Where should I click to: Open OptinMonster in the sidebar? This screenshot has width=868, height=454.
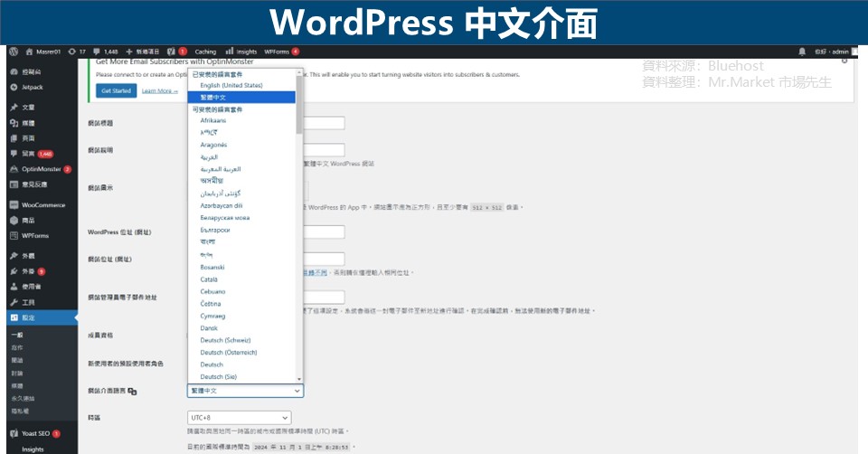tap(41, 169)
